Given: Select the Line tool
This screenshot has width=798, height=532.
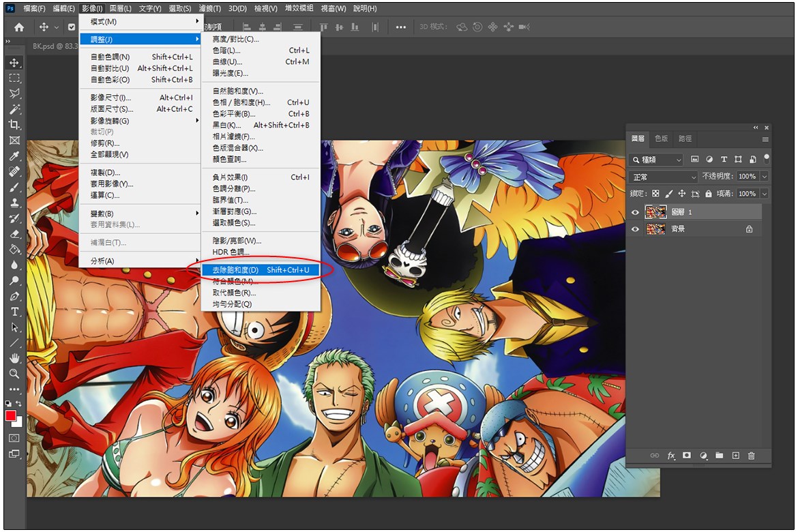Looking at the screenshot, I should pos(14,342).
